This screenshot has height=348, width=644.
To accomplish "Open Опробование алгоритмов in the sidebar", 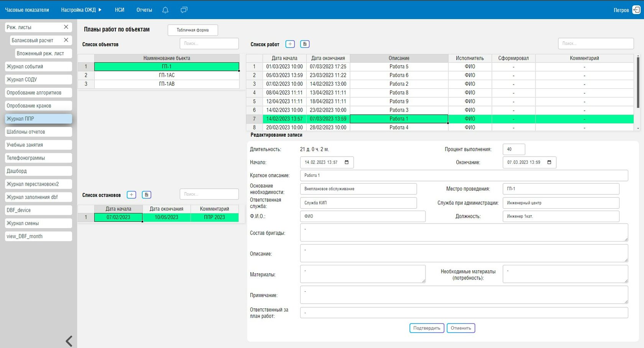I will coord(38,92).
